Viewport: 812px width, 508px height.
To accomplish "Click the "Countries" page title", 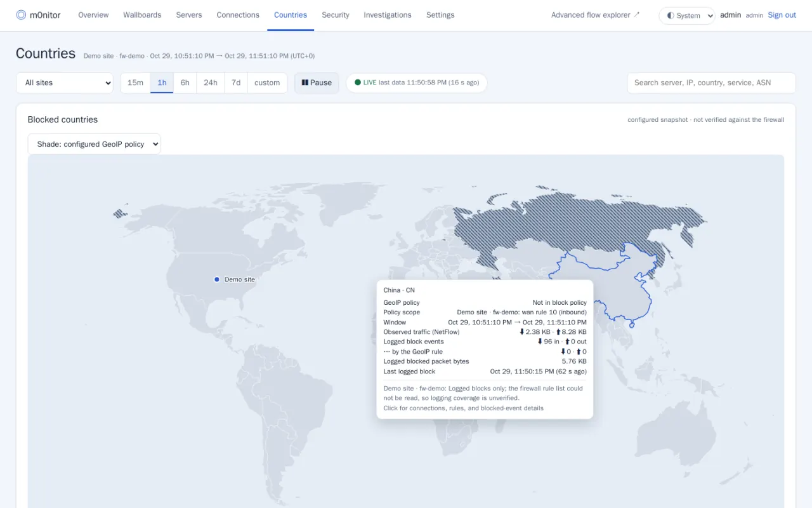I will [46, 53].
